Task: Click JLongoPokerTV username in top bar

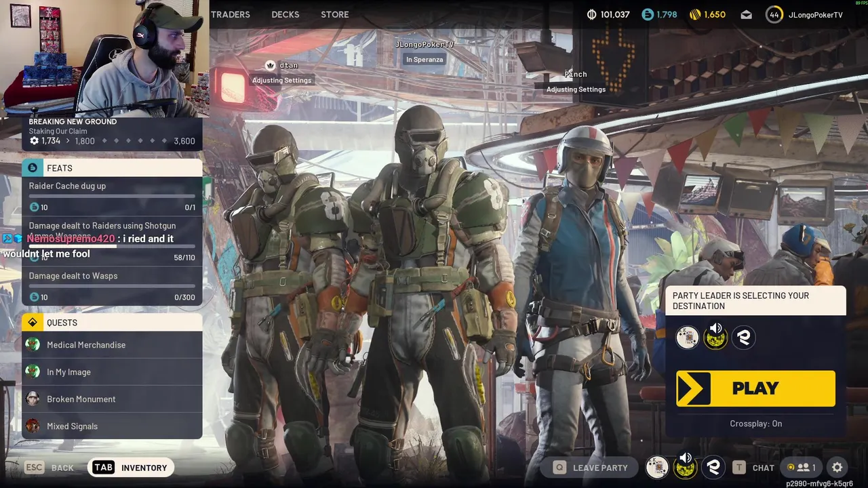Action: [x=816, y=14]
